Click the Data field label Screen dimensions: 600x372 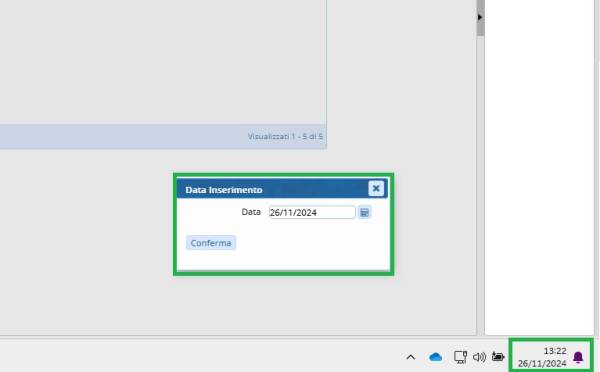[251, 212]
